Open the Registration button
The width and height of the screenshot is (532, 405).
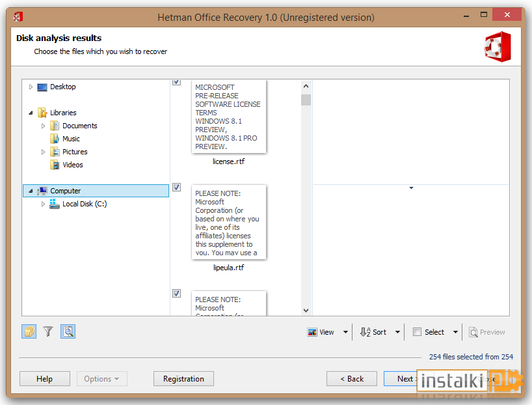point(183,378)
